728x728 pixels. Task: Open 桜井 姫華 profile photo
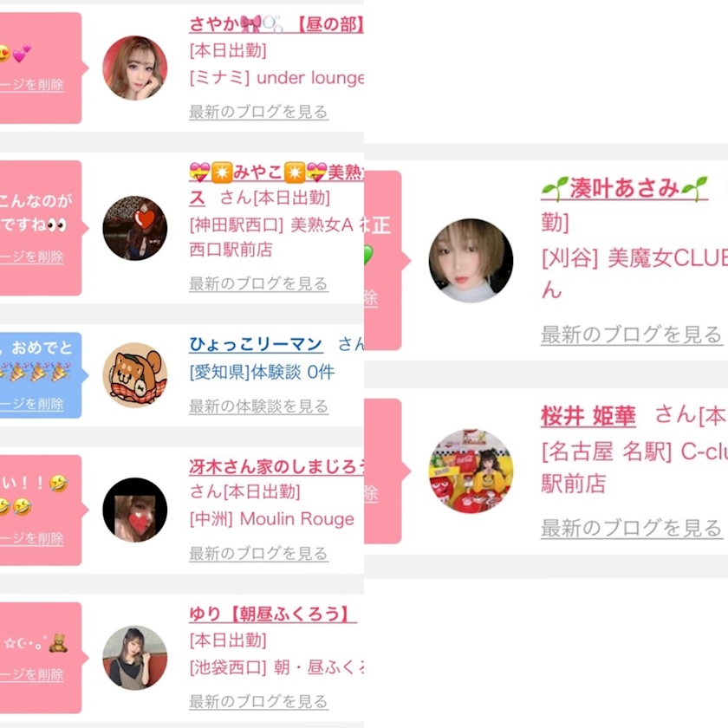click(471, 471)
